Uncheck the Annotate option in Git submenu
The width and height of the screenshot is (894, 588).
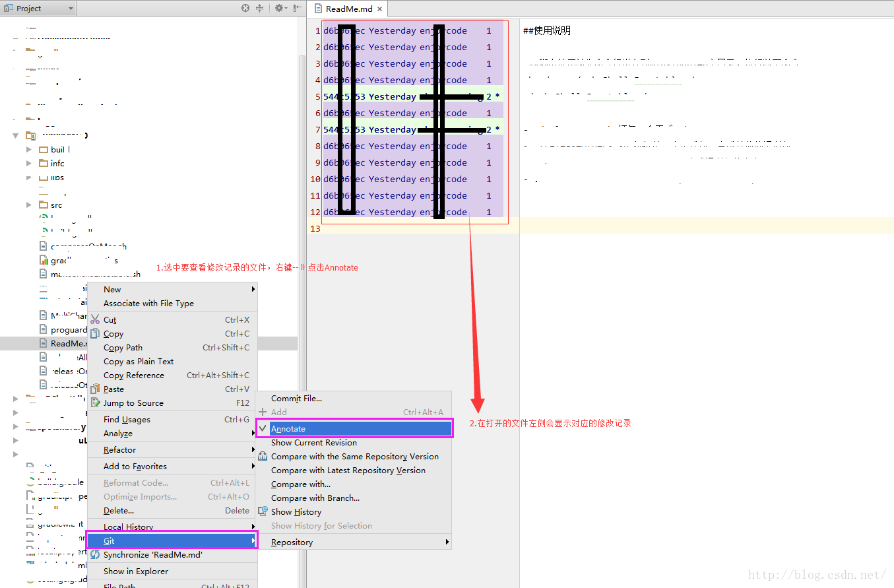[x=354, y=428]
